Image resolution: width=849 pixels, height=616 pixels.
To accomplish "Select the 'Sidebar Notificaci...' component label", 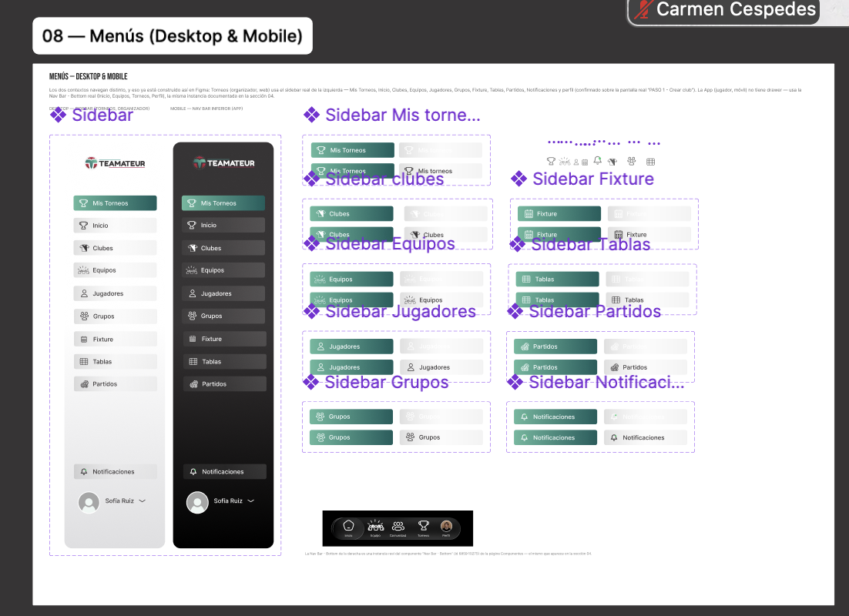I will click(606, 382).
